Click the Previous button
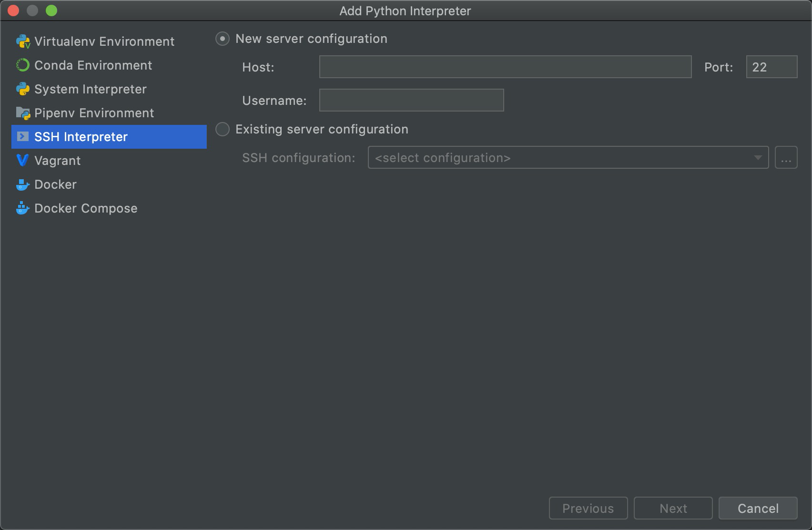The width and height of the screenshot is (812, 530). [588, 508]
